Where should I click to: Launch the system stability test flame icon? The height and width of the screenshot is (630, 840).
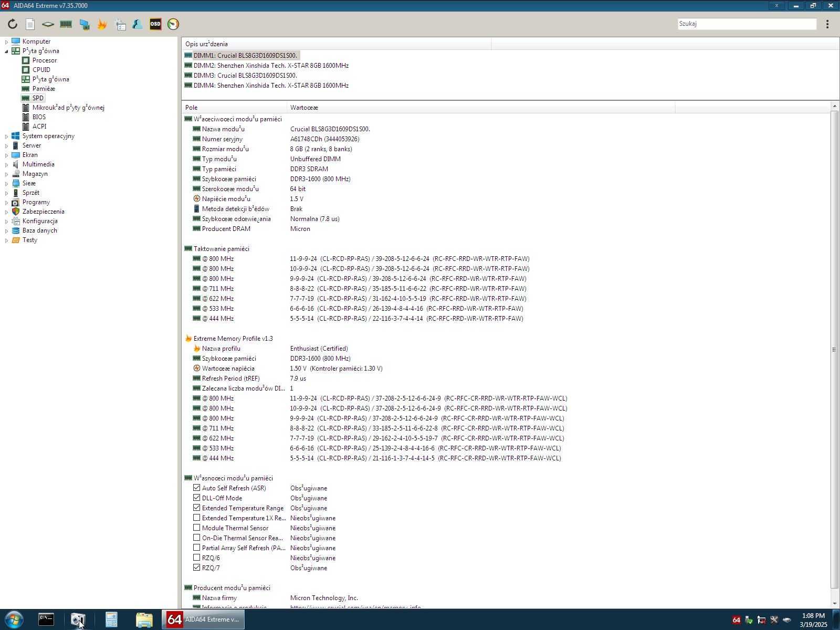[x=102, y=24]
